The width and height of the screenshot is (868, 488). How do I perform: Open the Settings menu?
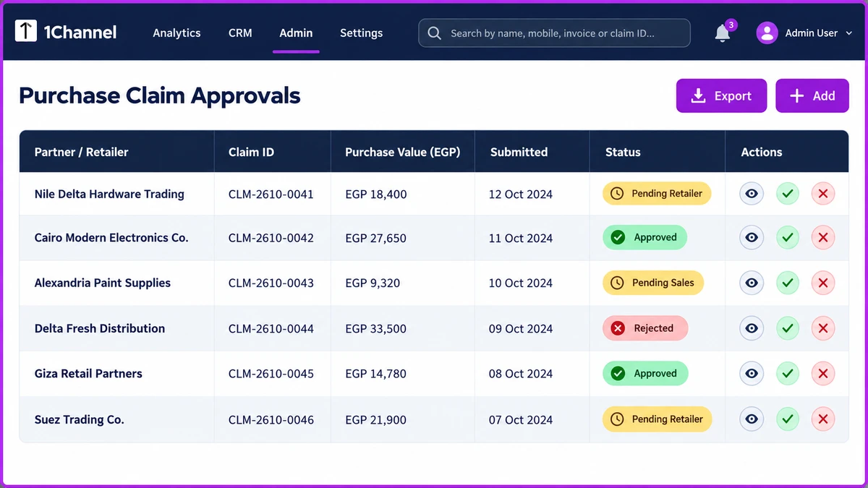[361, 33]
